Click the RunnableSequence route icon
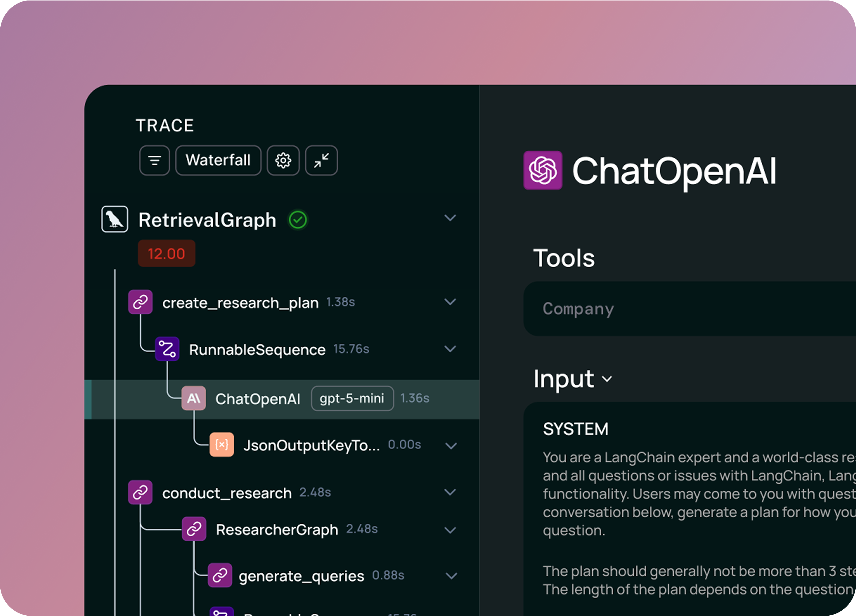Screen dimensions: 856x616 [x=167, y=349]
